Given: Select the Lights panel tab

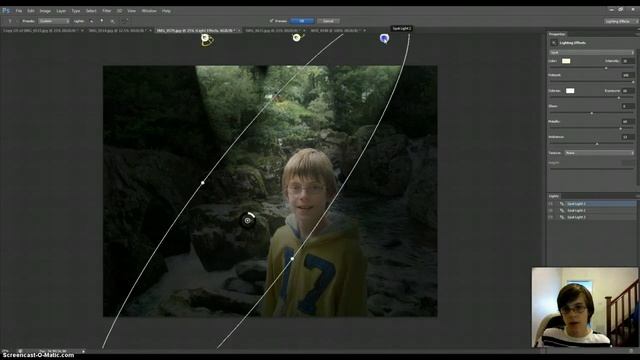Looking at the screenshot, I should tap(554, 196).
